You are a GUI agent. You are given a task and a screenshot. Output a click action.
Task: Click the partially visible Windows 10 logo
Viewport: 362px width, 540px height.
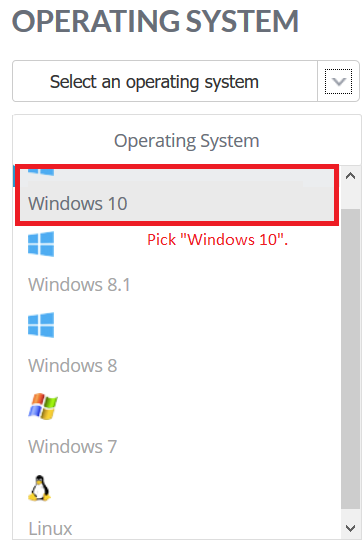point(41,172)
